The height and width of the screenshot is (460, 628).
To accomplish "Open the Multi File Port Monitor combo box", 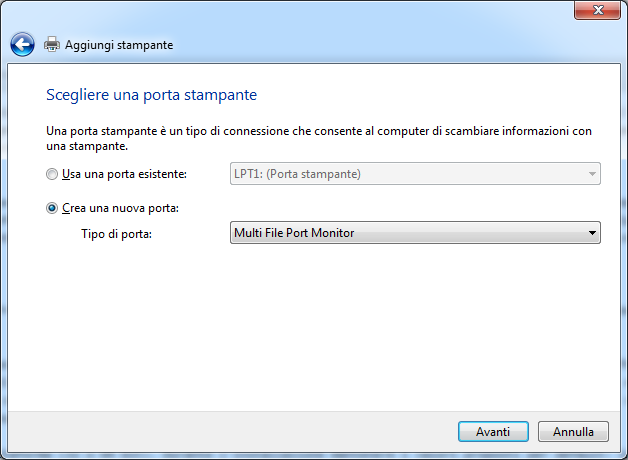I will click(405, 233).
